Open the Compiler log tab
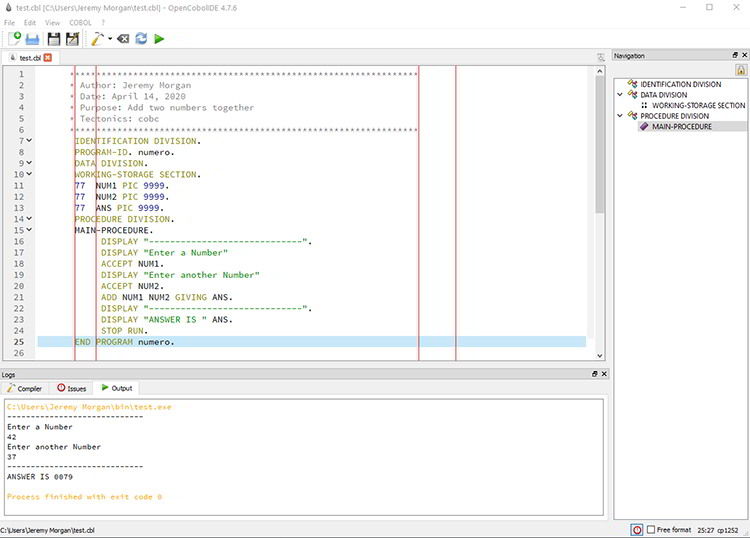This screenshot has height=538, width=750. 25,388
